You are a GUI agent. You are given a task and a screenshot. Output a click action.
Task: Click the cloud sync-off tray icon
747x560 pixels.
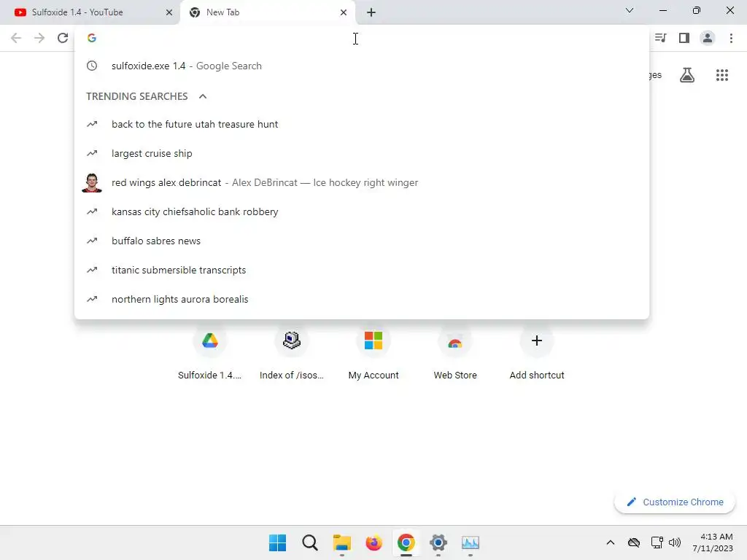pos(634,542)
